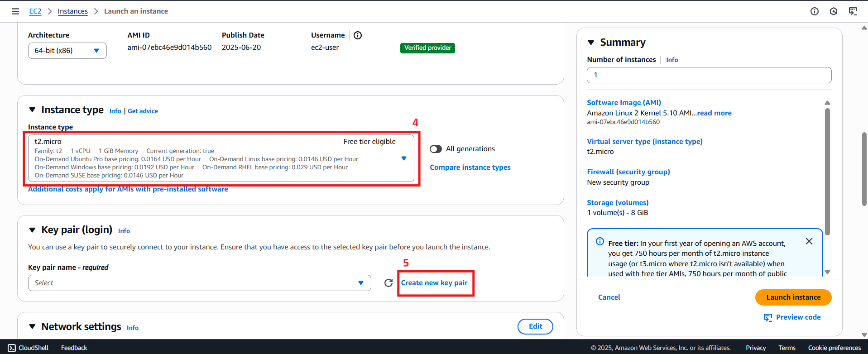This screenshot has width=868, height=354.
Task: Dismiss the Free tier notice
Action: 809,241
